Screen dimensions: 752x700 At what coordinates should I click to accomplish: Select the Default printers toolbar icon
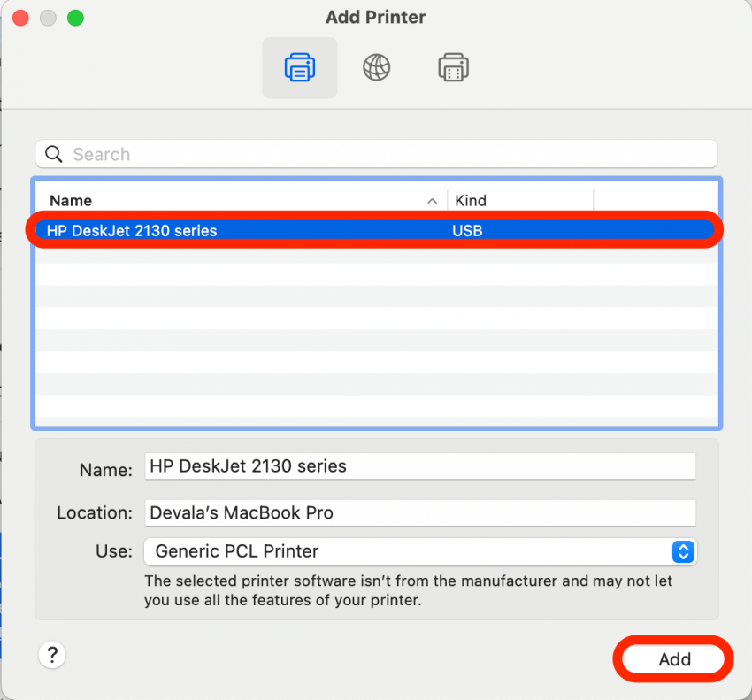(x=299, y=67)
